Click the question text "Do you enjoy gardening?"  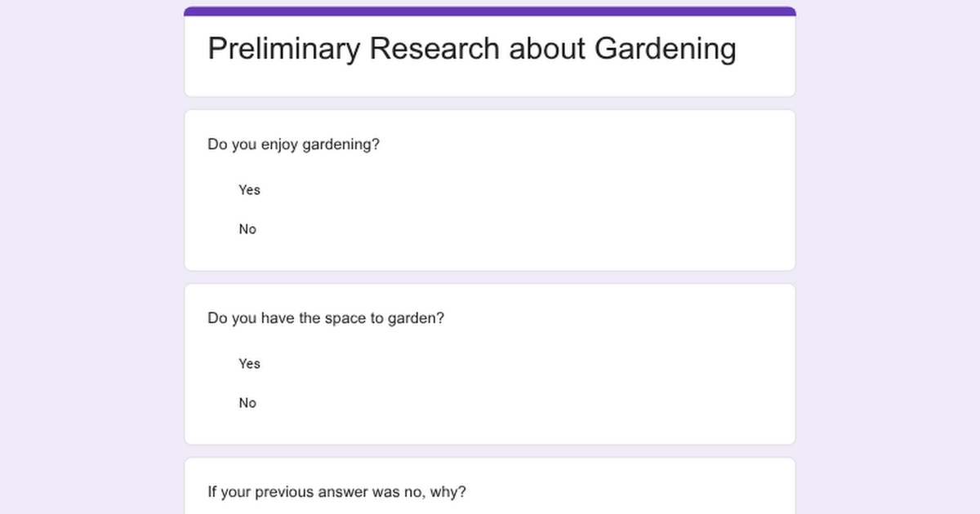pyautogui.click(x=293, y=144)
